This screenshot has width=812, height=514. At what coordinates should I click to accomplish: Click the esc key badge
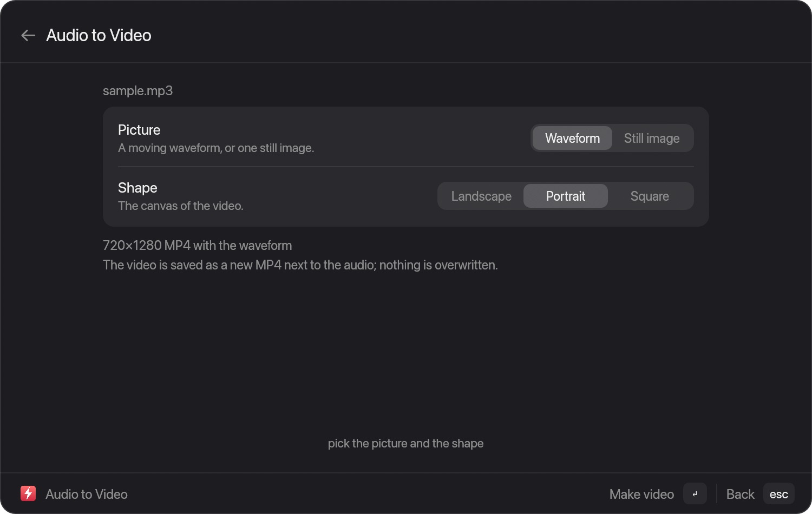coord(778,493)
